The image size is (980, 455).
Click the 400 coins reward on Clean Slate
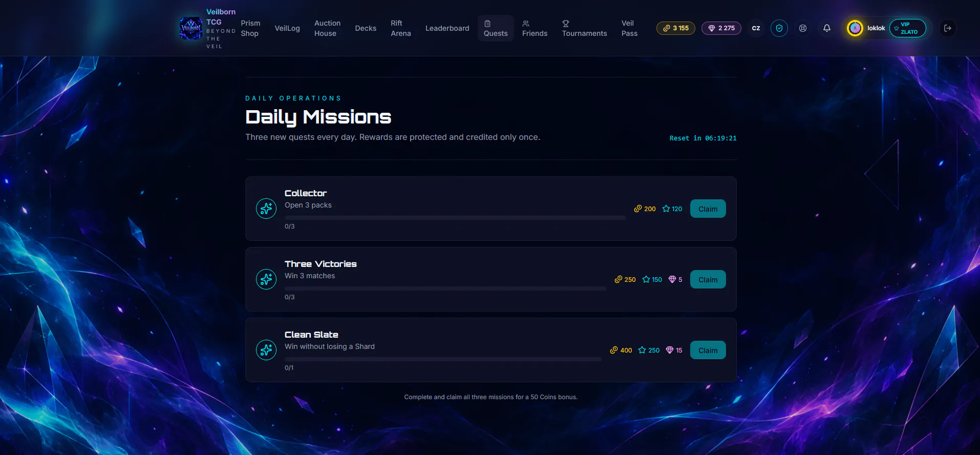pyautogui.click(x=621, y=350)
